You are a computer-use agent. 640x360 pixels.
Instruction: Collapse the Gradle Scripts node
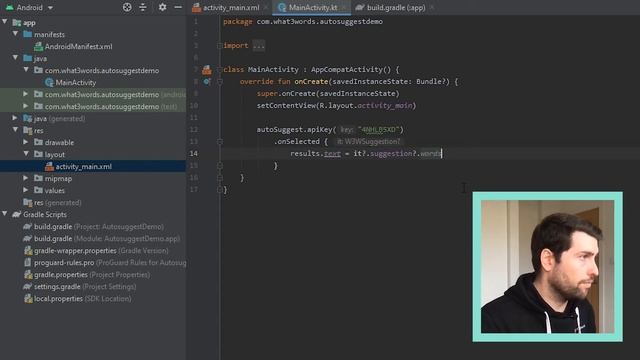tap(5, 214)
